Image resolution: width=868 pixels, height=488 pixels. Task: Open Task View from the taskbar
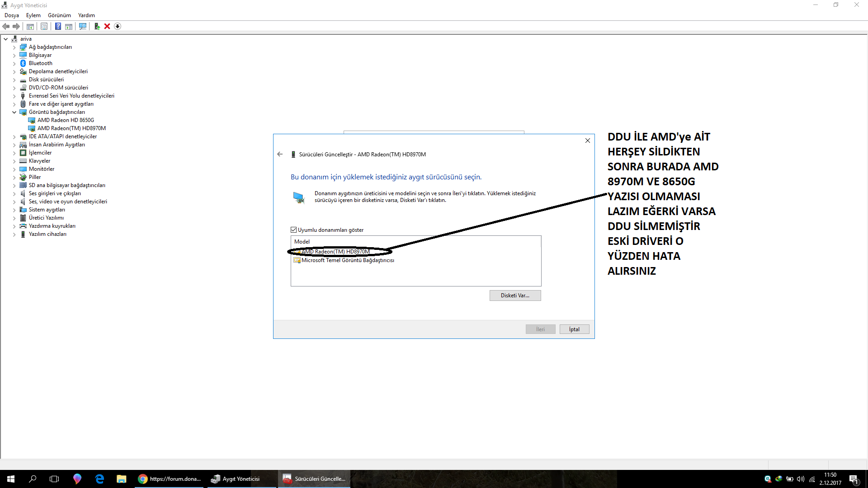point(54,479)
